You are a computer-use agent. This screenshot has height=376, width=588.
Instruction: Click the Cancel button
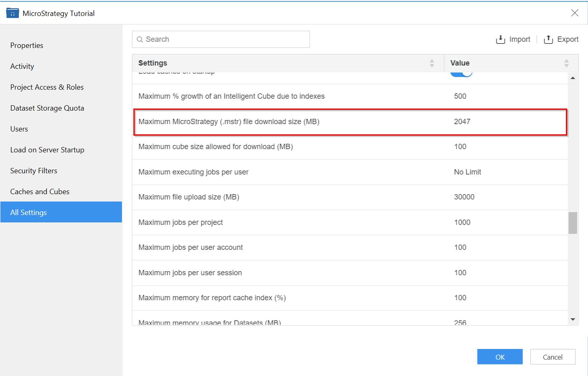click(553, 357)
